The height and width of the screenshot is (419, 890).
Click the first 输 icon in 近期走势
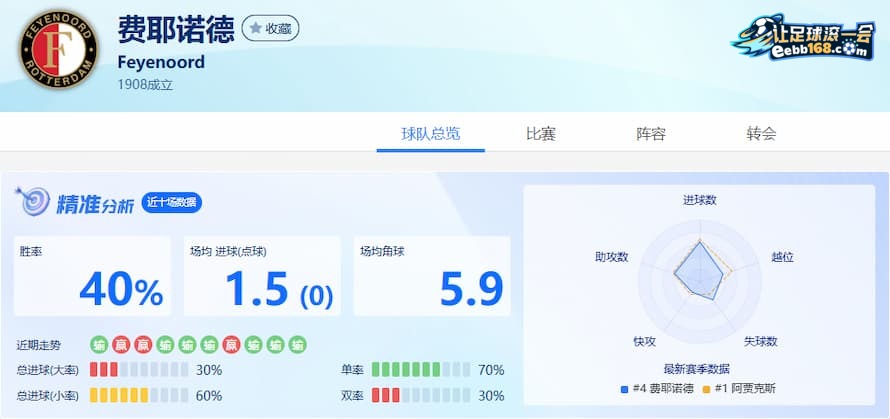click(99, 345)
